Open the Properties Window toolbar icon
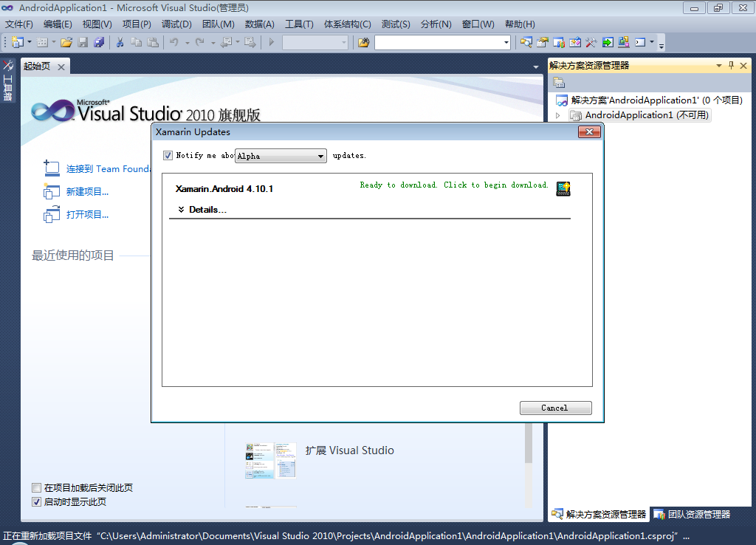 point(543,42)
